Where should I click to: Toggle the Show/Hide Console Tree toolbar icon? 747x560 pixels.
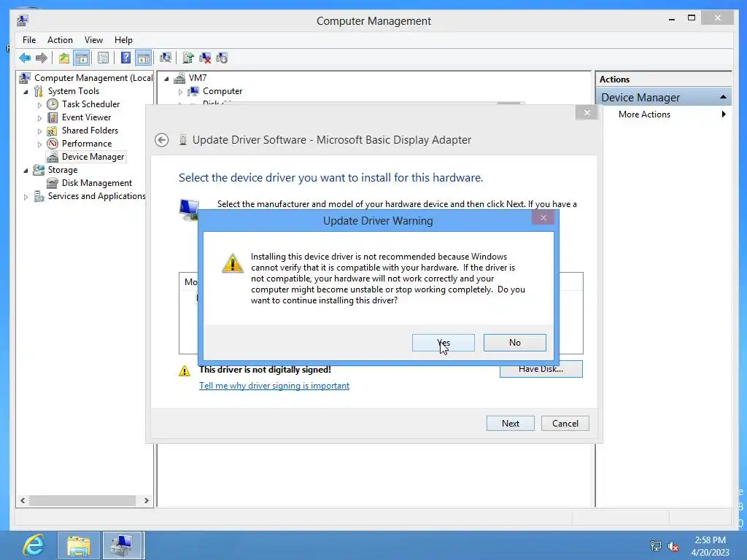(x=82, y=58)
